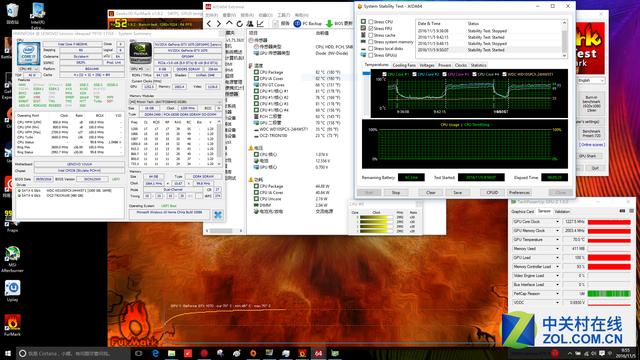Screen dimensions: 640x360
Task: Open the MSI Afterburner desktop shortcut
Action: 12,259
